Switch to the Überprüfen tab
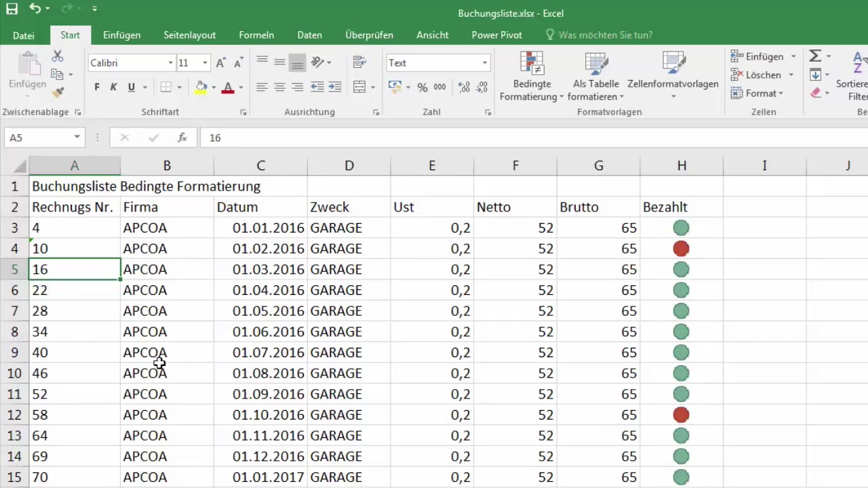Screen dimensions: 868x488 (369, 35)
